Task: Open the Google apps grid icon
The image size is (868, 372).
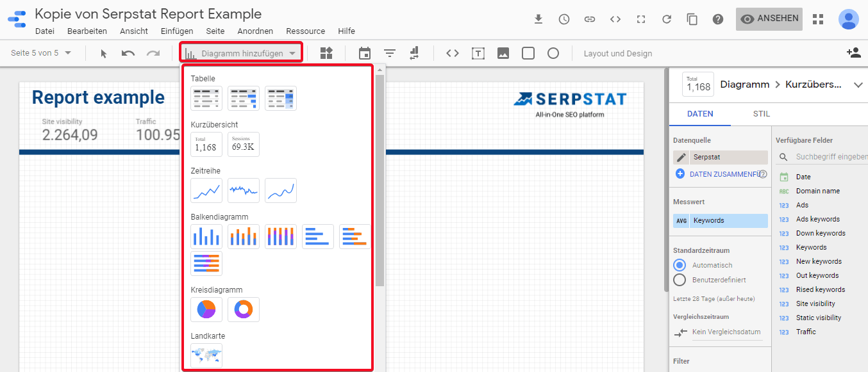Action: 818,19
